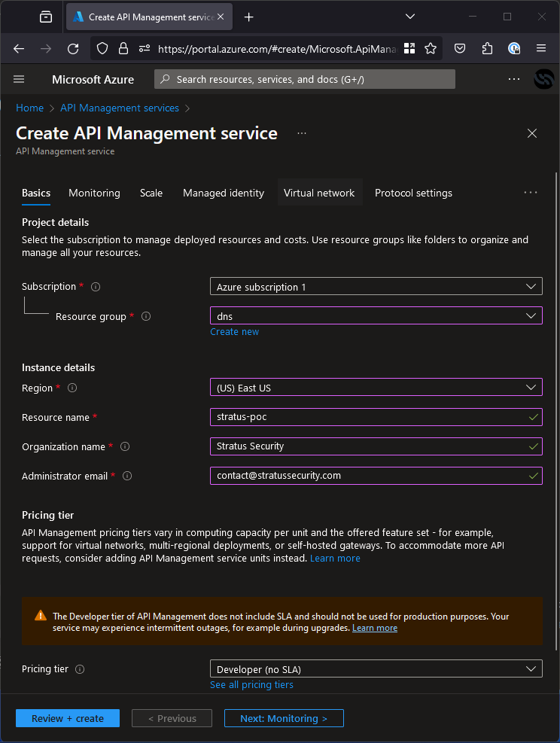
Task: Reload the page with refresh icon
Action: tap(73, 48)
